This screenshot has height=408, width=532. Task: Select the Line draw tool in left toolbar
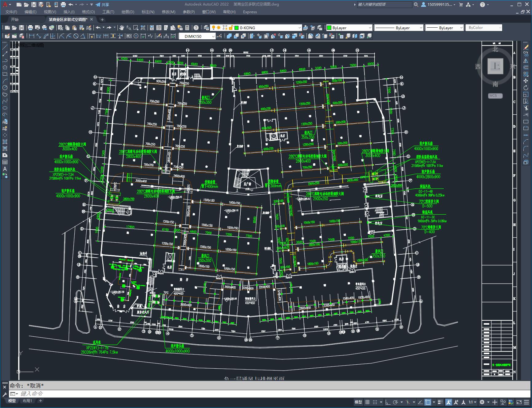tap(5, 47)
